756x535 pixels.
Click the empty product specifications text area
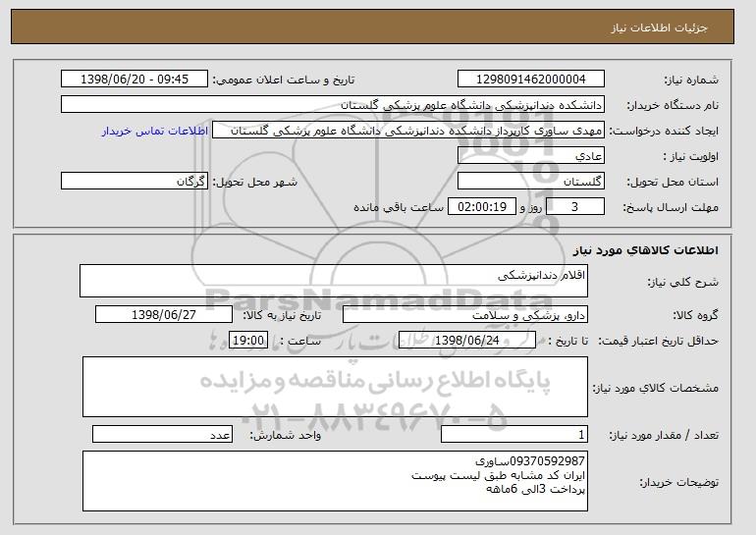335,387
